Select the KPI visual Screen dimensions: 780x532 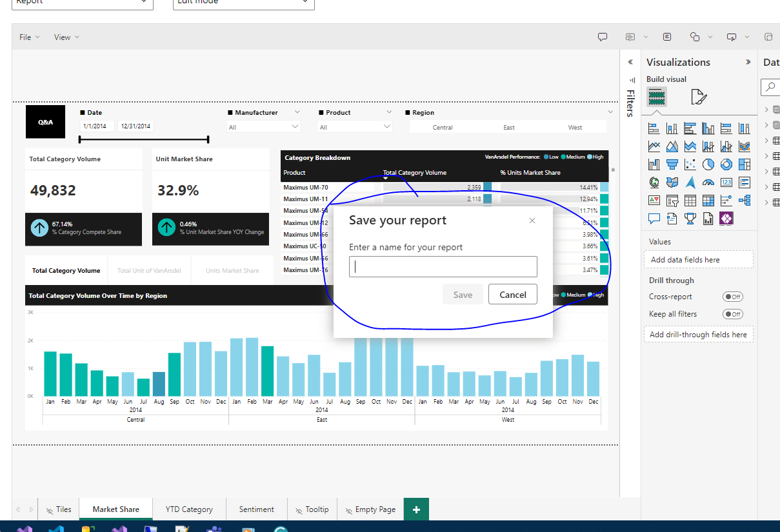654,201
